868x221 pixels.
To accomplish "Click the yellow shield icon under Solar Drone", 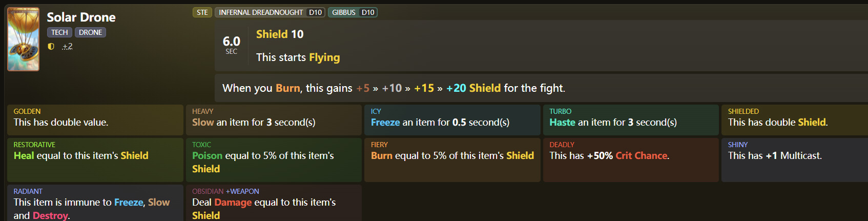I will pyautogui.click(x=51, y=46).
